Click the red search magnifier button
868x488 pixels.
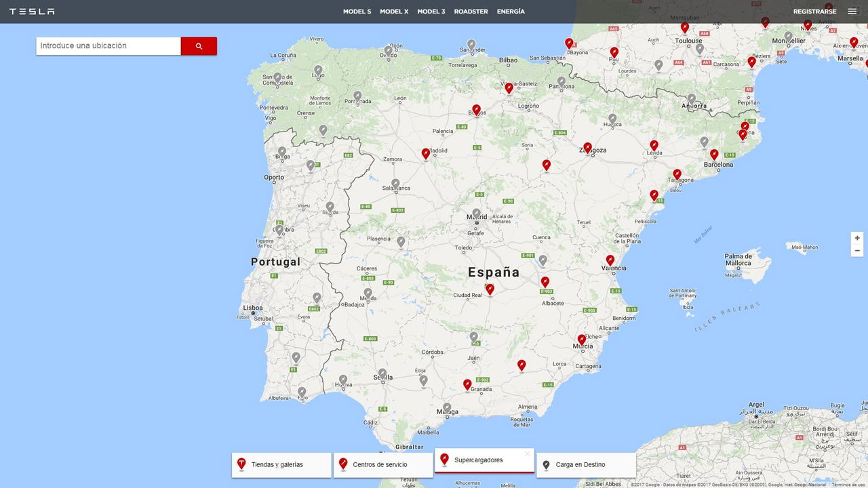click(199, 46)
